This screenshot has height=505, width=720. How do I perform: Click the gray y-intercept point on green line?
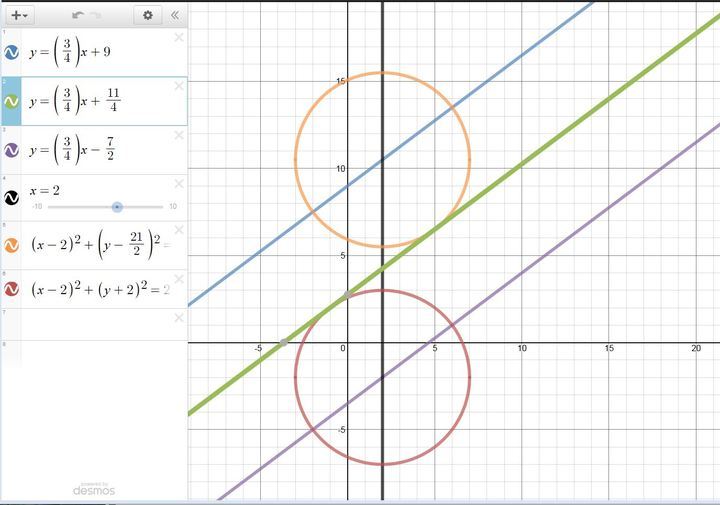pyautogui.click(x=347, y=295)
